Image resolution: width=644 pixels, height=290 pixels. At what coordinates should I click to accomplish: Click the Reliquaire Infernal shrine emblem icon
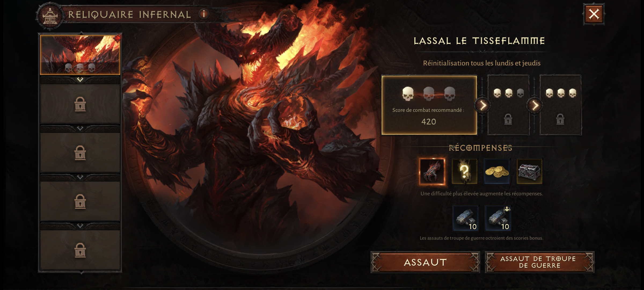(50, 16)
